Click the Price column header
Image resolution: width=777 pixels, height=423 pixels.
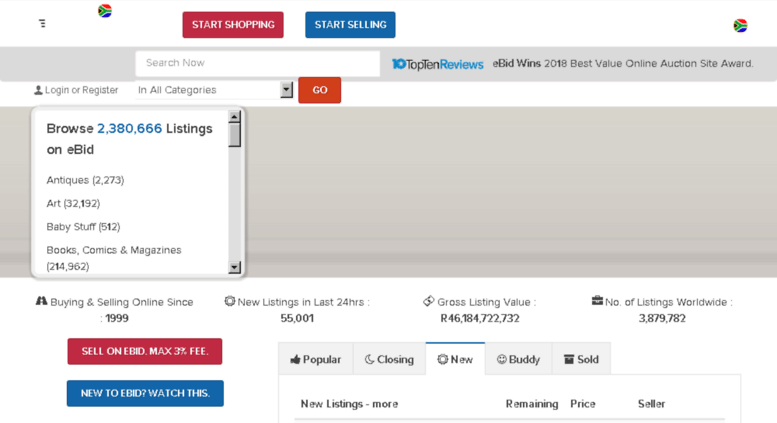[x=583, y=404]
